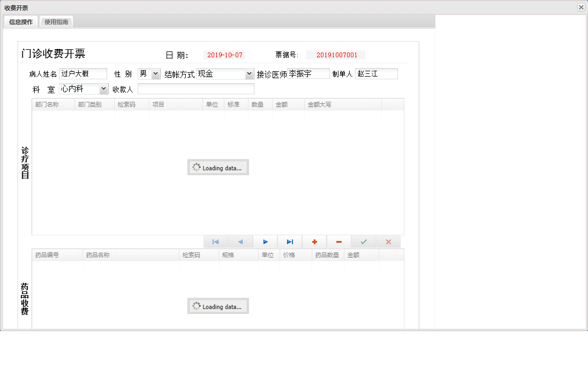
Task: Add a new record with plus icon
Action: click(x=314, y=242)
